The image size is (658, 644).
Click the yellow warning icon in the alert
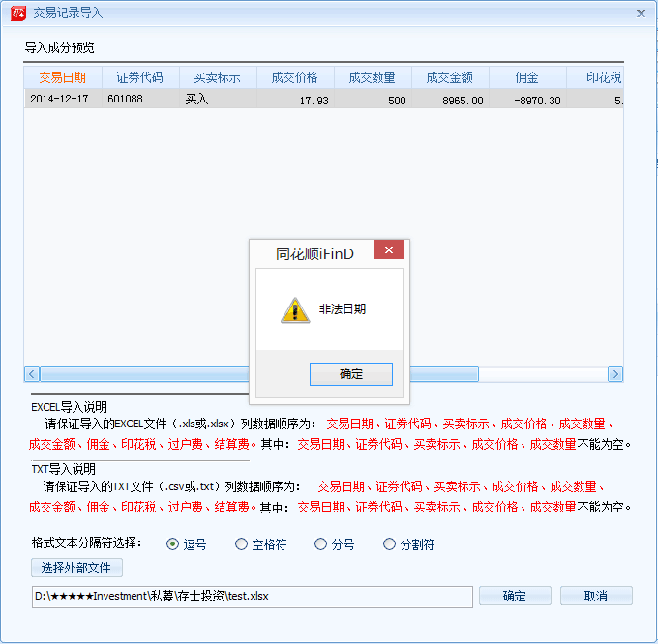click(x=295, y=310)
